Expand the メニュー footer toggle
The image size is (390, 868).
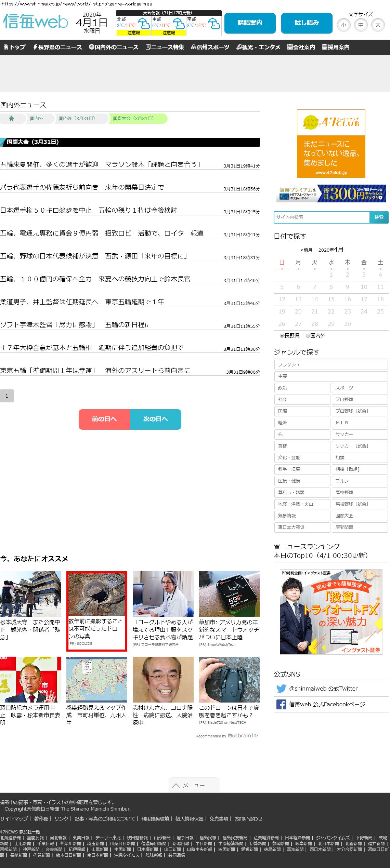pos(193,785)
